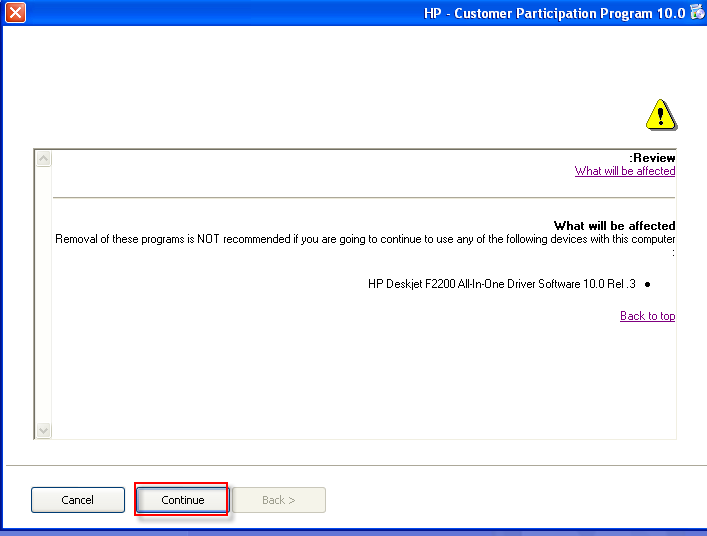Screen dimensions: 707x536
Task: Click the scroll down arrow in review pane
Action: [x=44, y=431]
